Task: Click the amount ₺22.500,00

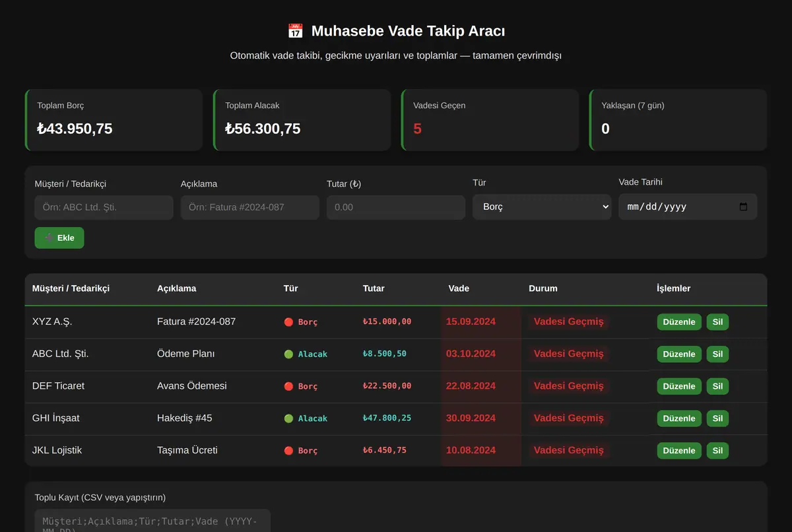Action: (387, 385)
